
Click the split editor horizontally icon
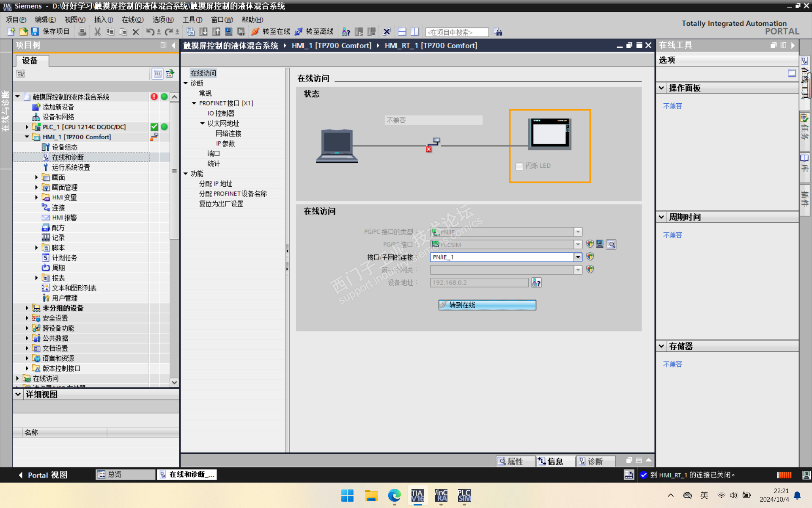(x=402, y=32)
